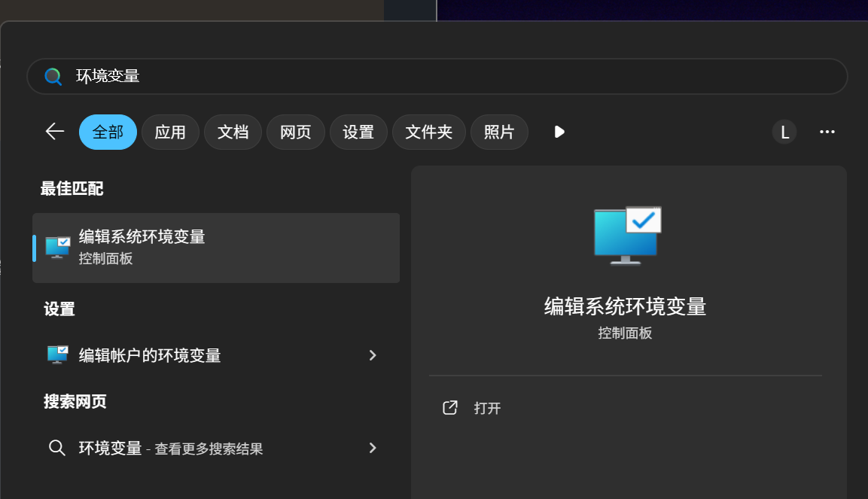
Task: Click the back arrow button
Action: (55, 132)
